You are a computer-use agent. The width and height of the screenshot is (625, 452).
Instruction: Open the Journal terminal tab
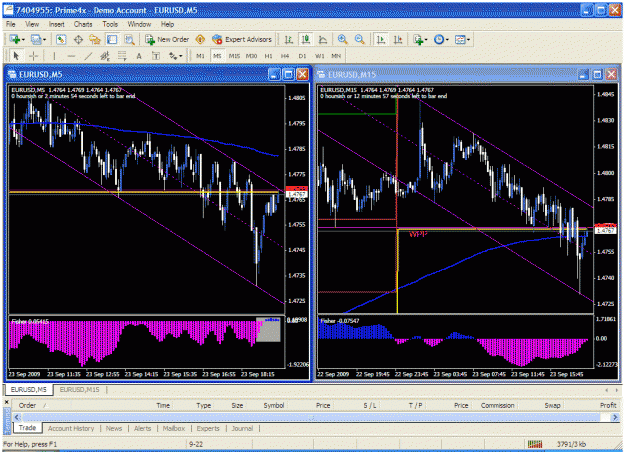[x=242, y=428]
